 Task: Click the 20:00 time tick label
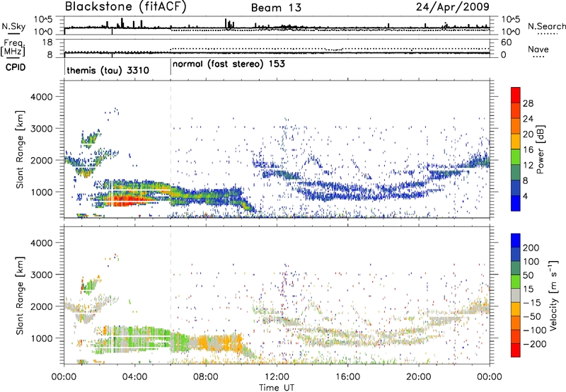pos(418,377)
